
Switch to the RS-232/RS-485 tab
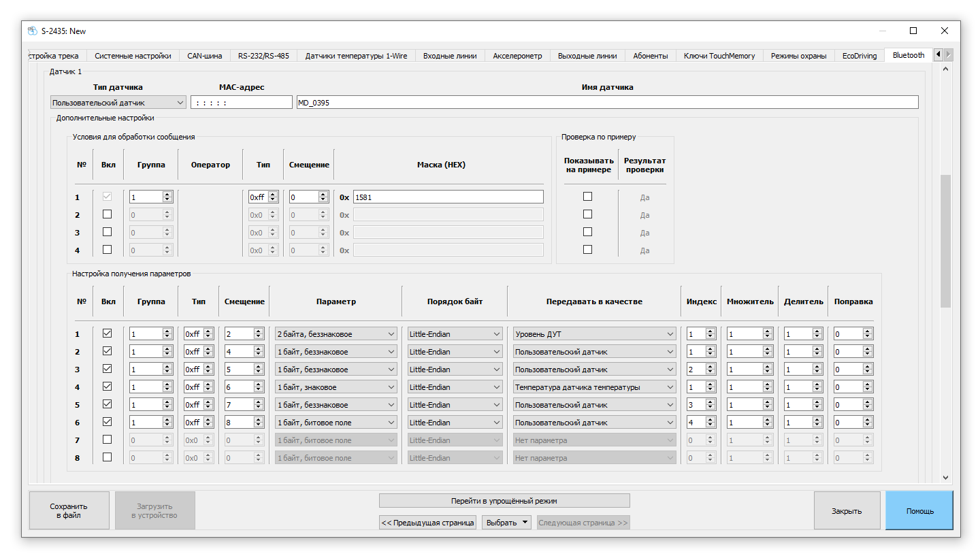(x=263, y=56)
